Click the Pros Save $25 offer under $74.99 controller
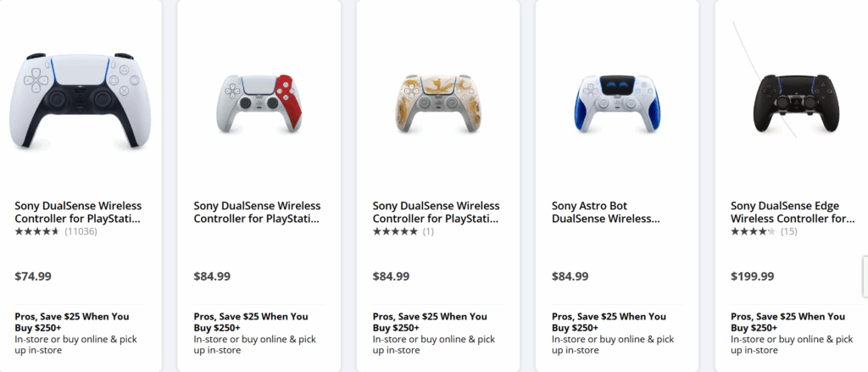Image resolution: width=868 pixels, height=372 pixels. [x=72, y=322]
